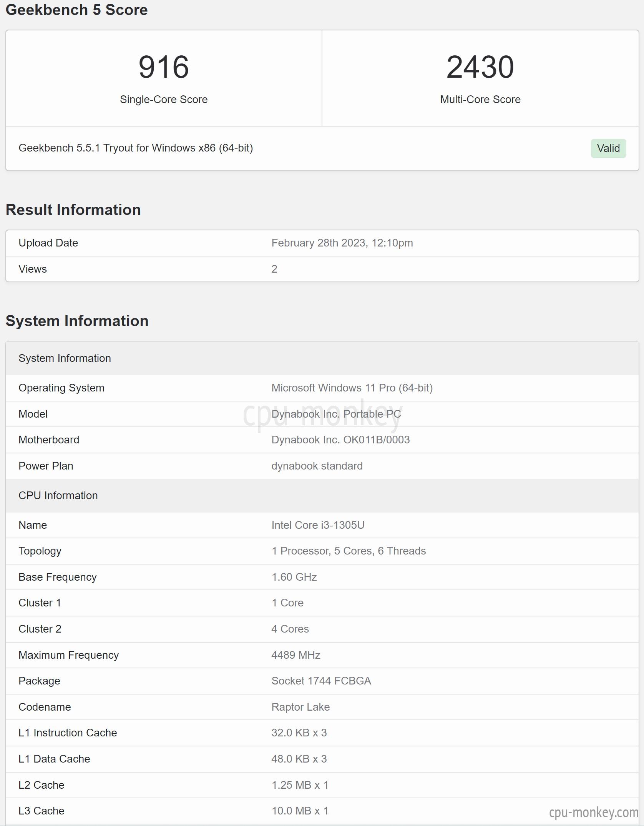The height and width of the screenshot is (826, 644).
Task: Click Geekbench 5.5.1 Tryout version text
Action: point(136,148)
